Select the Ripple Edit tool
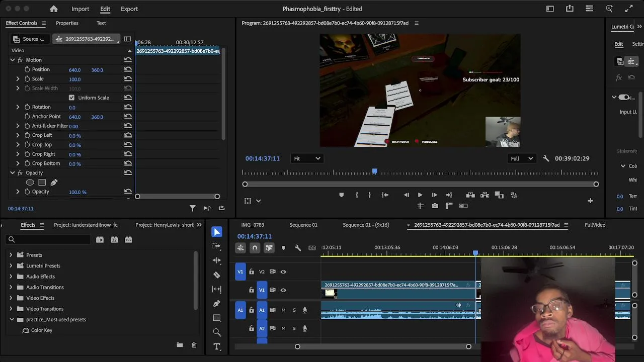This screenshot has width=644, height=362. coord(217,260)
